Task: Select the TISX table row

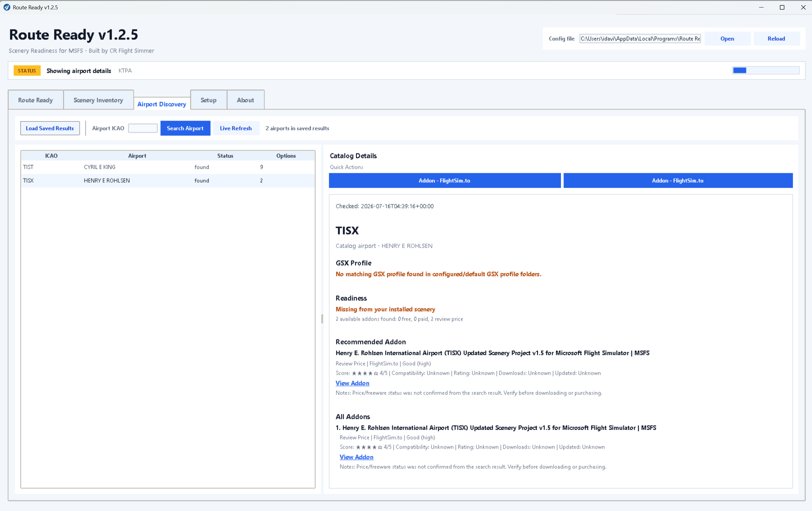Action: (168, 181)
